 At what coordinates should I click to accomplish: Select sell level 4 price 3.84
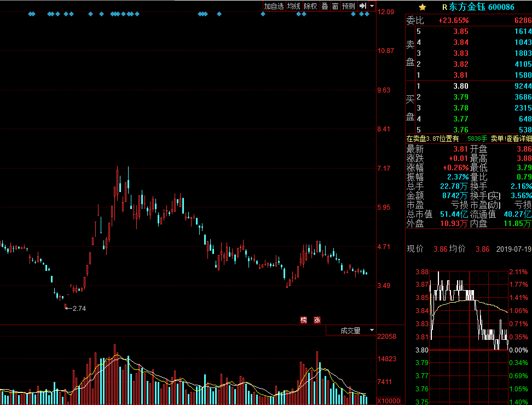(461, 42)
